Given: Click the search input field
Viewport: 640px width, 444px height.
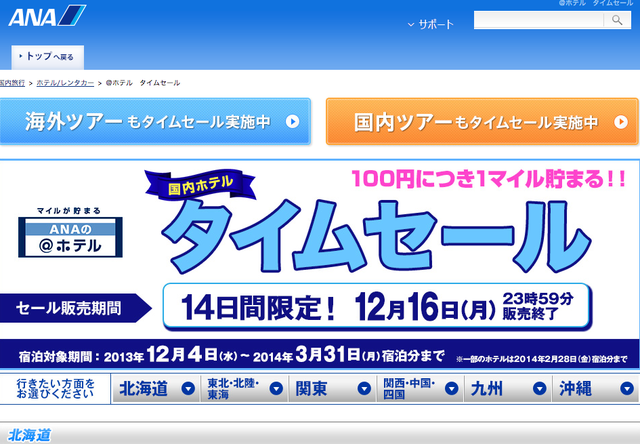Looking at the screenshot, I should (x=538, y=20).
